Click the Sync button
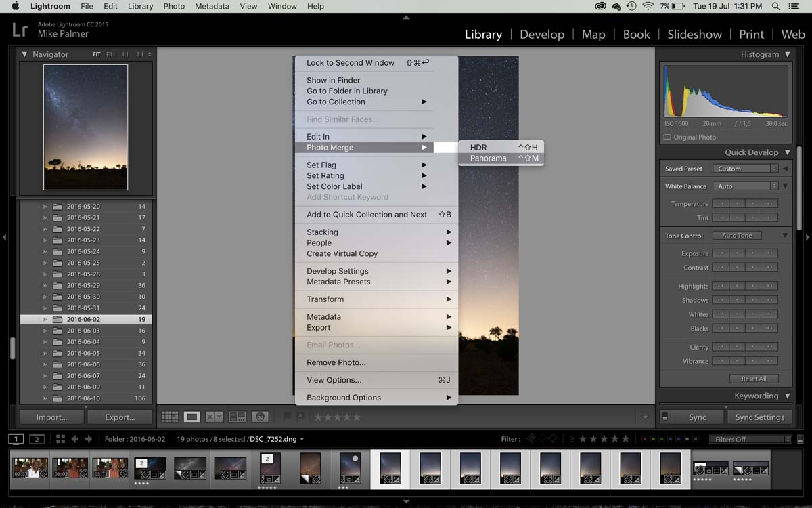Viewport: 812px width, 508px height. pos(698,417)
